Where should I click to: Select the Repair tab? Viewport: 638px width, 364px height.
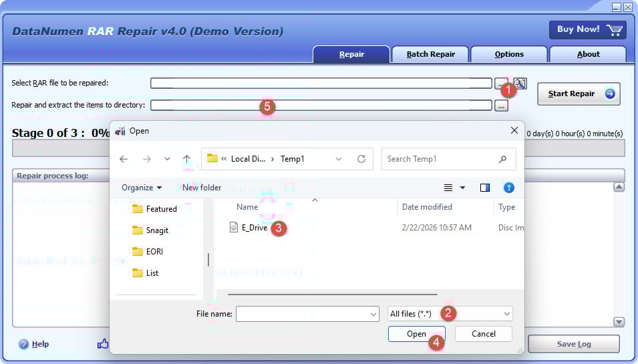click(x=351, y=55)
